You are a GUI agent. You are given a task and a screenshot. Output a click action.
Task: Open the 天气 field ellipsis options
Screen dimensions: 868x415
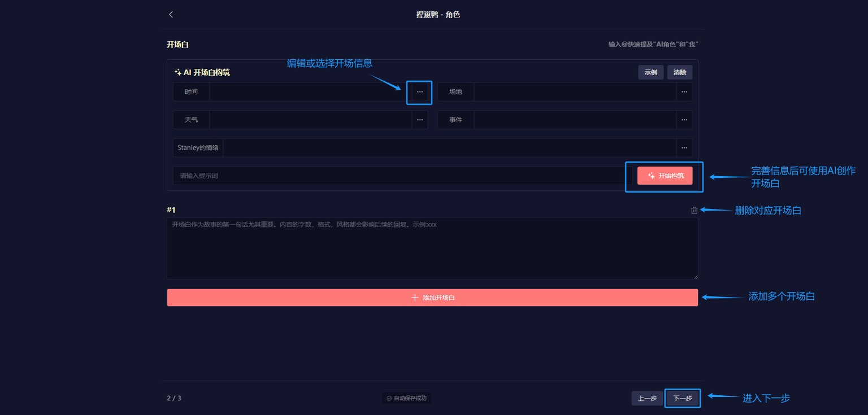click(420, 120)
